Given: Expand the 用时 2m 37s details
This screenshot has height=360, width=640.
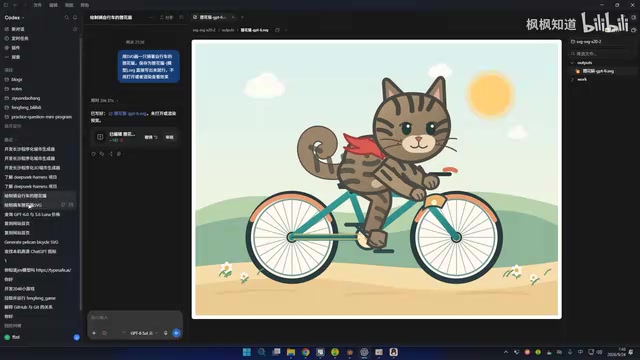Looking at the screenshot, I should pos(104,100).
